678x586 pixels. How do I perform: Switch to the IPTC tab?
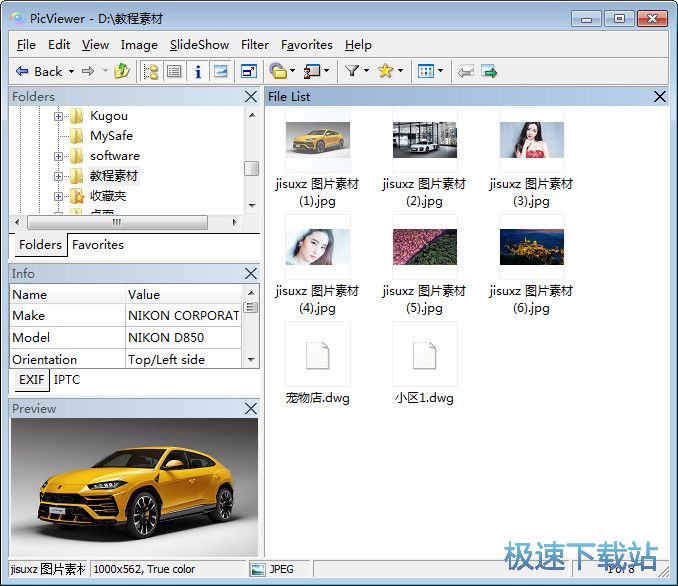67,380
